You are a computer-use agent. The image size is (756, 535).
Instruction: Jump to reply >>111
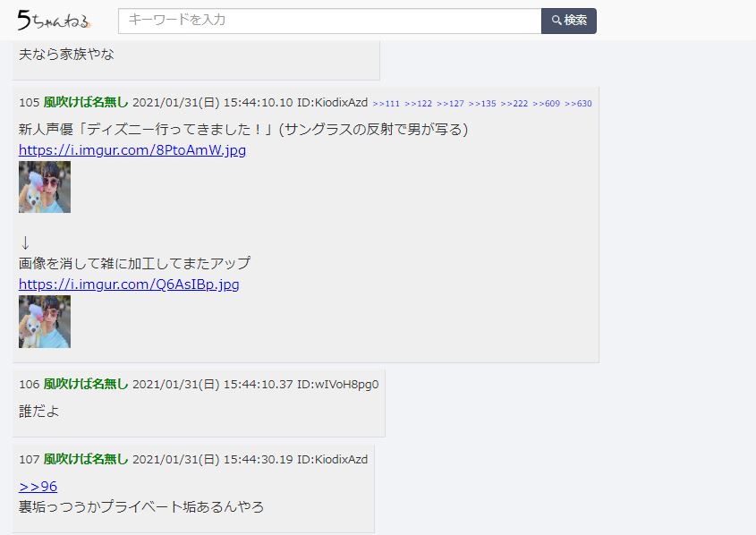[386, 103]
